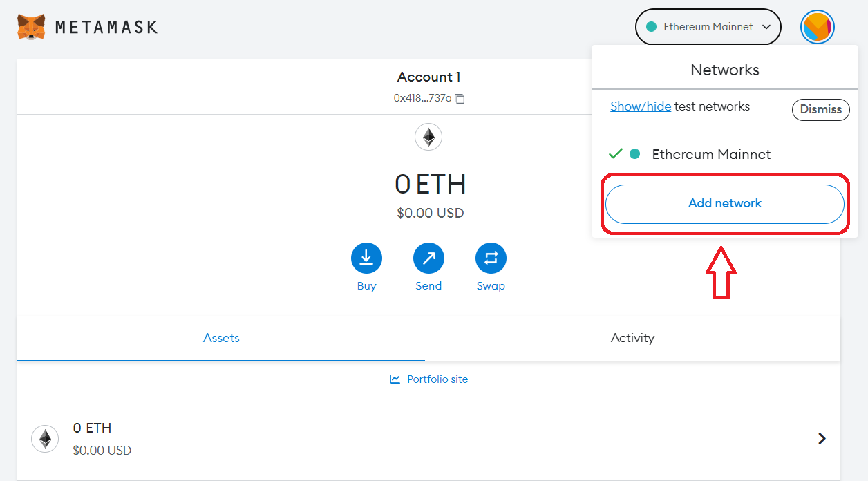Open the Swap icon button
The width and height of the screenshot is (868, 481).
tap(491, 258)
